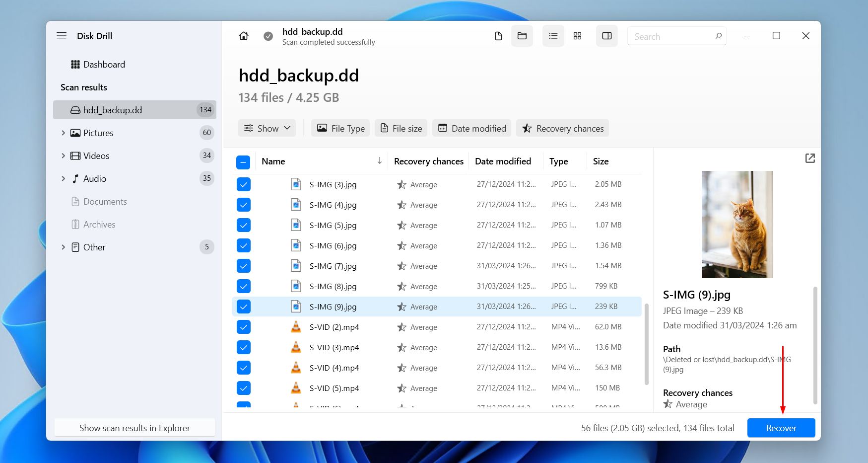Select the Audio category in sidebar
868x463 pixels.
point(94,178)
